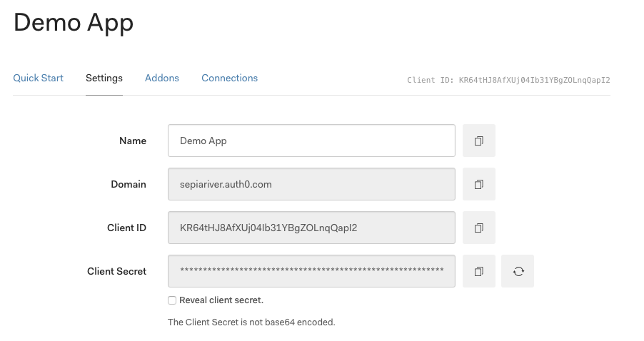Copy the Name field value
Image resolution: width=644 pixels, height=341 pixels.
[x=479, y=141]
